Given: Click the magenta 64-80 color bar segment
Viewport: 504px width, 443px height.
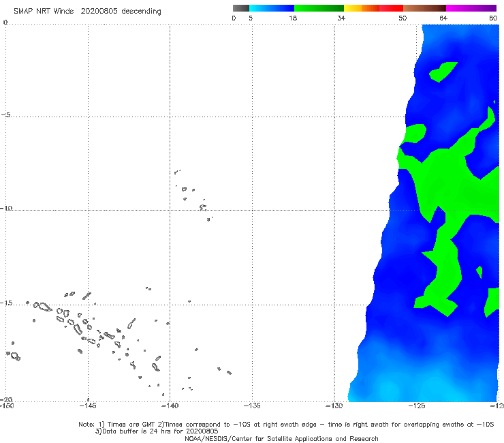Looking at the screenshot, I should [471, 8].
